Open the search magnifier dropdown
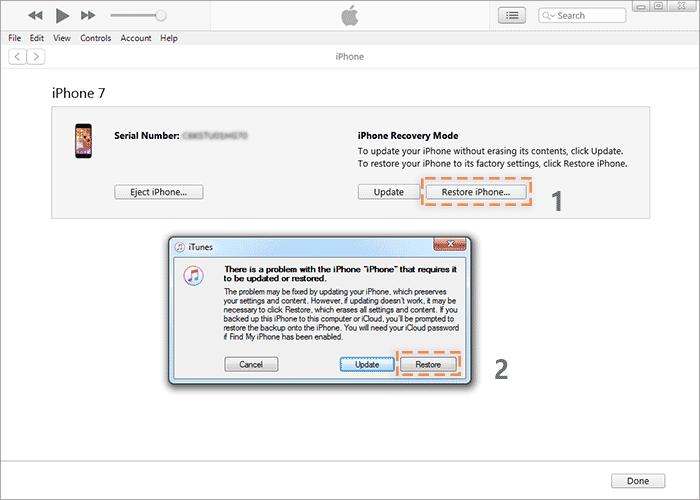 click(548, 16)
